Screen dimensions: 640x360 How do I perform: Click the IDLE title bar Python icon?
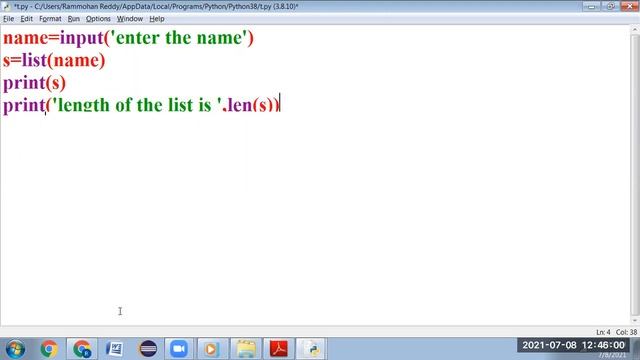tap(6, 6)
